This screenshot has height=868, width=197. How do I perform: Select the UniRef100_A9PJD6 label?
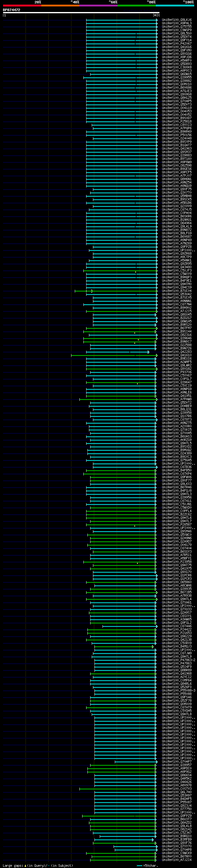[177, 57]
